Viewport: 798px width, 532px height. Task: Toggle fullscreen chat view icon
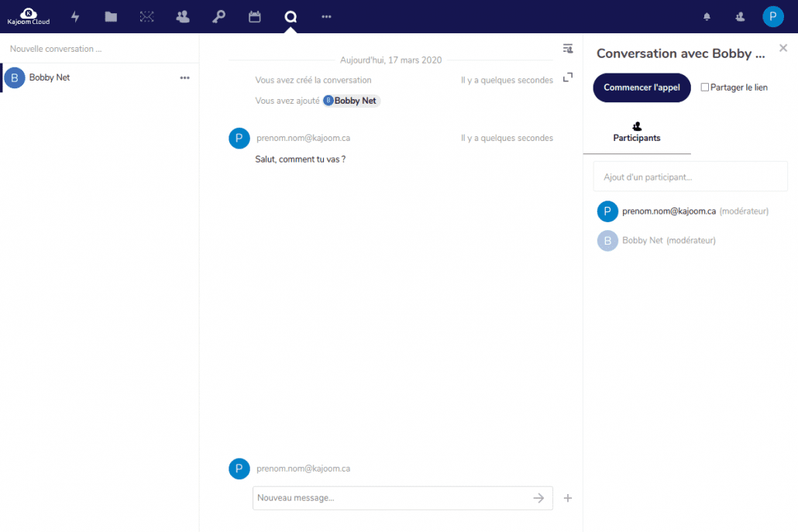pos(568,77)
